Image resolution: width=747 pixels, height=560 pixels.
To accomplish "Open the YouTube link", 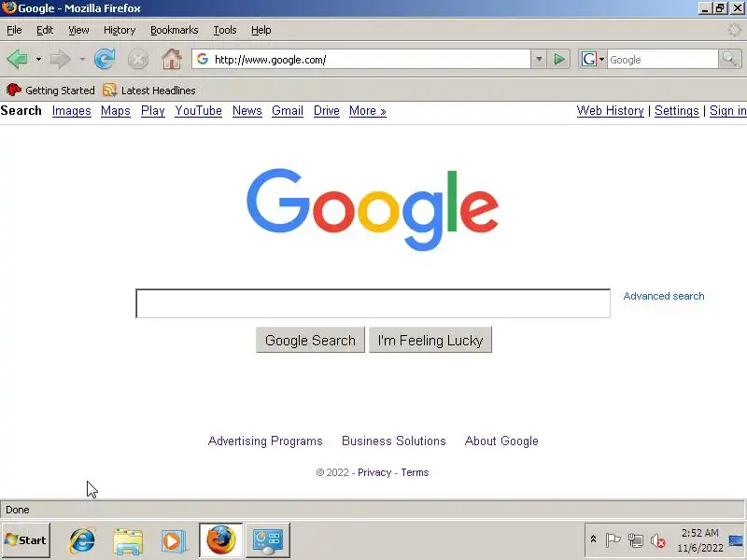I will click(198, 111).
